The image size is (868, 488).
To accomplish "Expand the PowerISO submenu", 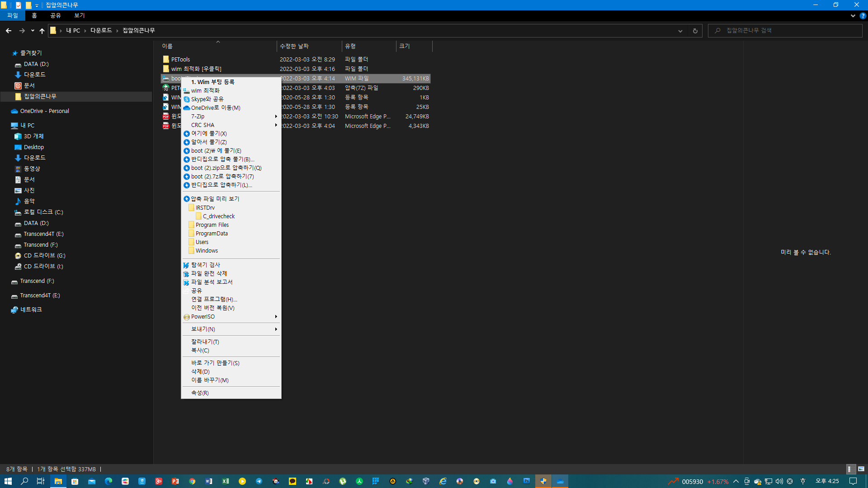I will (x=231, y=316).
